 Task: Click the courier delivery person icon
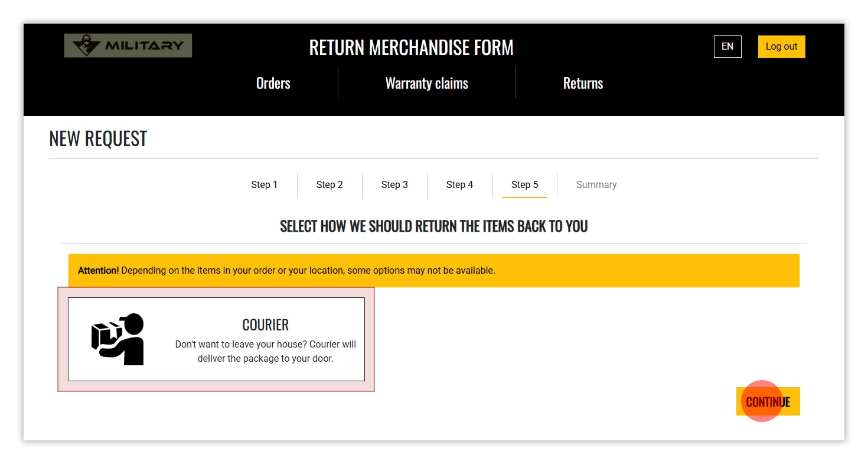point(118,339)
